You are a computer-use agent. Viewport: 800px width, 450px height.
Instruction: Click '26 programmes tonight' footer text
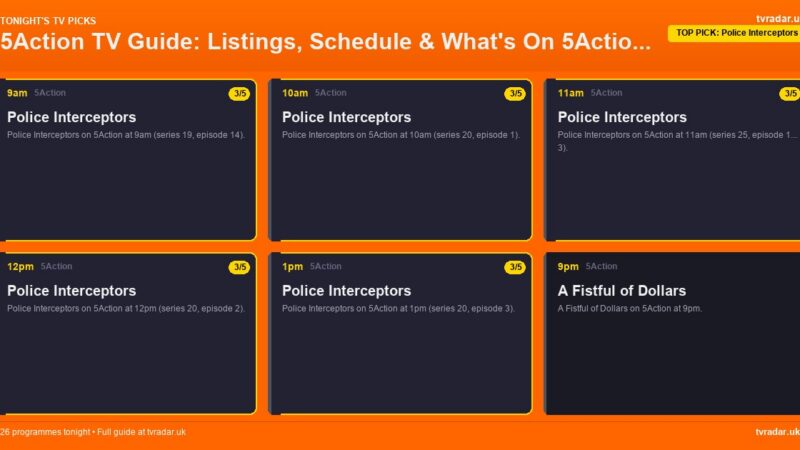[x=45, y=432]
